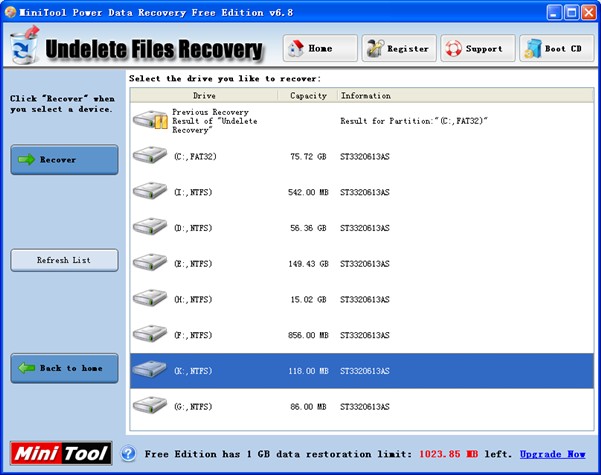Click Result for Partition (C:,FAT32) info text
601x475 pixels.
point(414,121)
